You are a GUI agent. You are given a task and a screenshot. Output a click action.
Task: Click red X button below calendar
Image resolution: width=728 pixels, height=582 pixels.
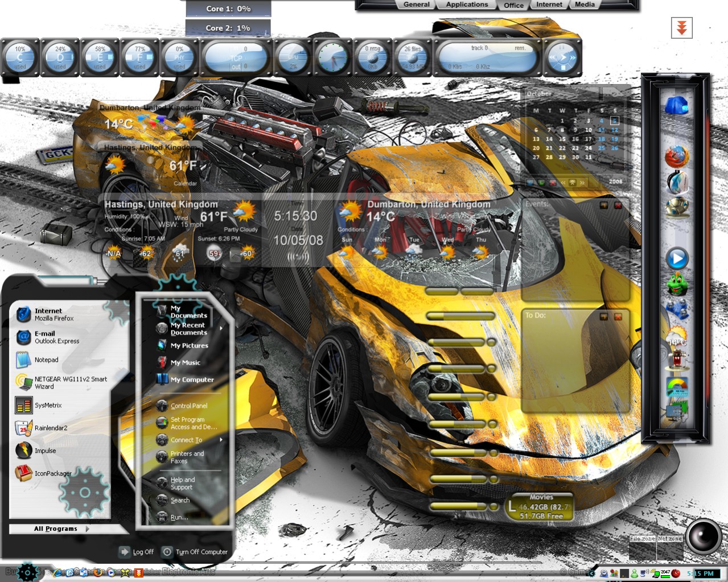tap(552, 183)
